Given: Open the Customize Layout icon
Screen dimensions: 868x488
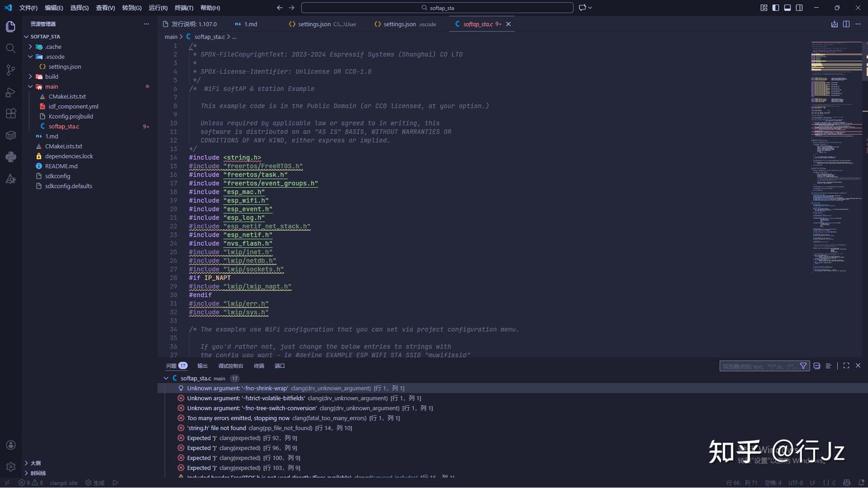Looking at the screenshot, I should pos(764,8).
